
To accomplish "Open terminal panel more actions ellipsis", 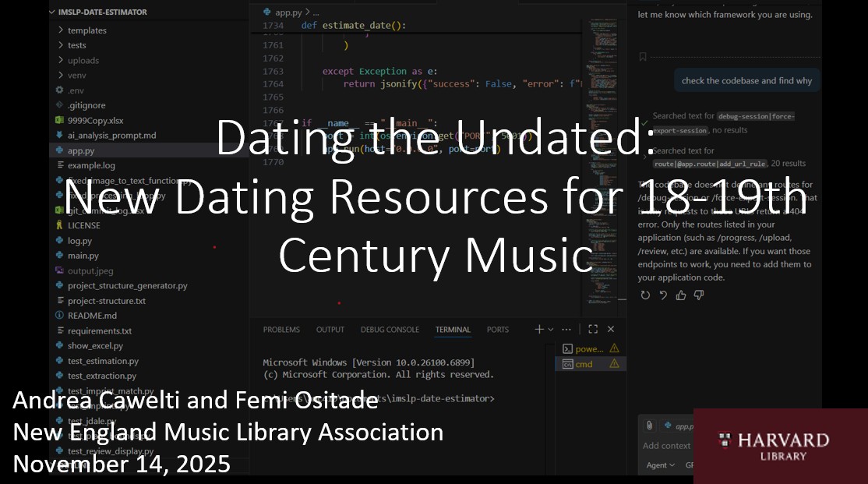I will click(566, 330).
